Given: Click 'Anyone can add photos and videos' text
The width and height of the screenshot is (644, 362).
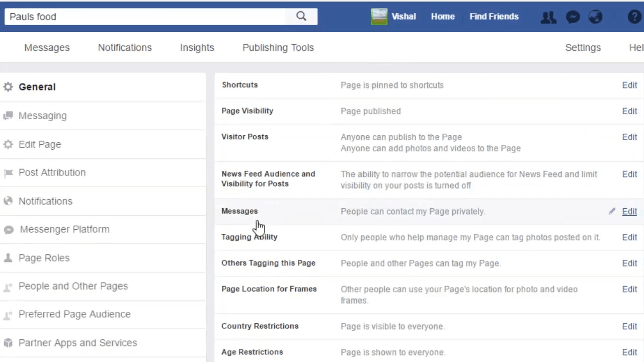Looking at the screenshot, I should (x=431, y=148).
